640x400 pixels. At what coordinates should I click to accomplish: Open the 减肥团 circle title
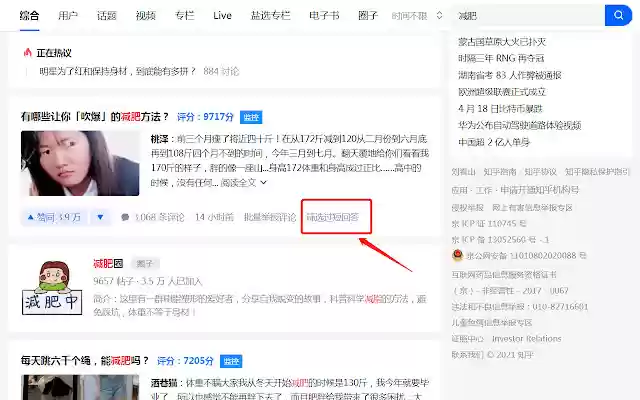click(x=108, y=263)
